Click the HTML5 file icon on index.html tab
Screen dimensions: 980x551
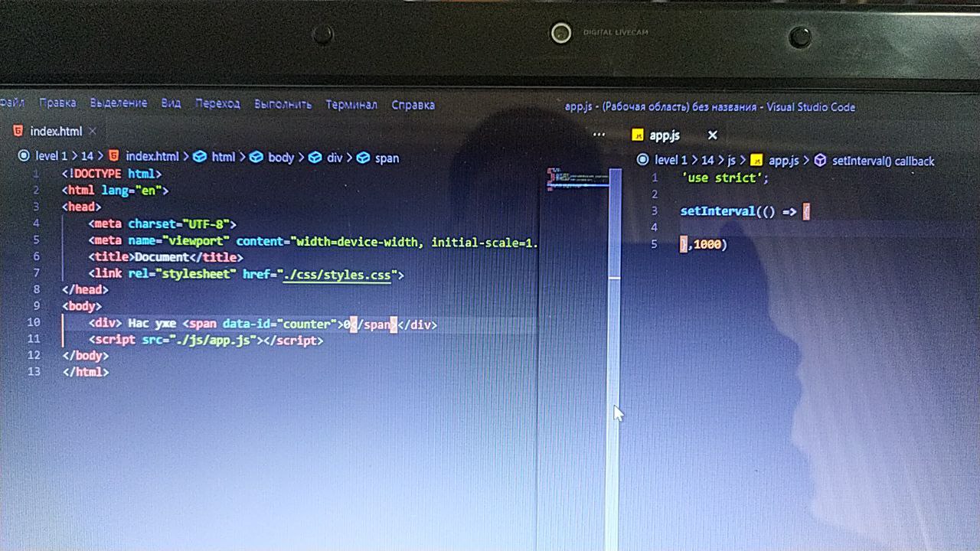click(x=18, y=131)
